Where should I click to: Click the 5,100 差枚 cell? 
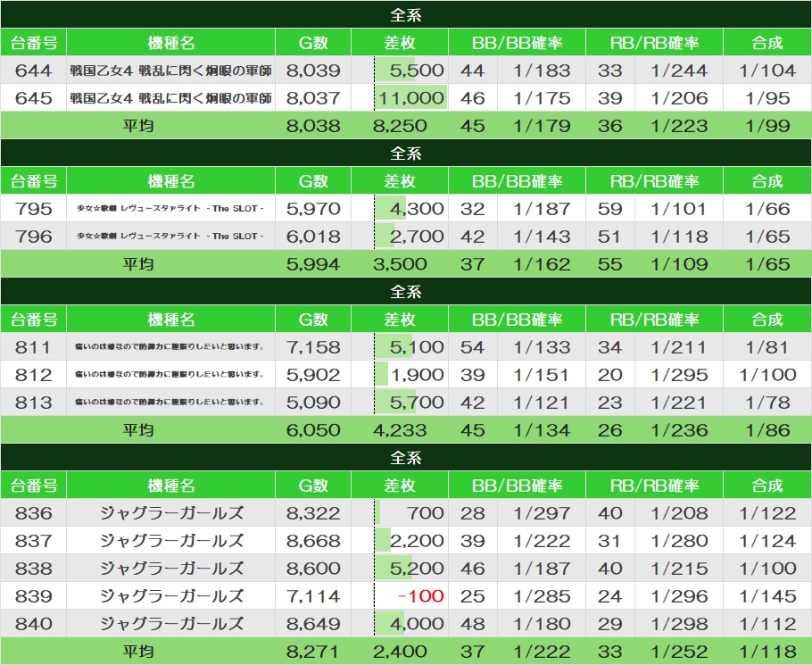[400, 347]
